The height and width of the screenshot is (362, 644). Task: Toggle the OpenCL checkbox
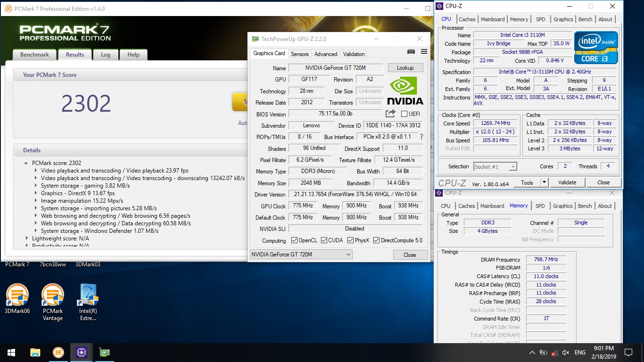[294, 240]
